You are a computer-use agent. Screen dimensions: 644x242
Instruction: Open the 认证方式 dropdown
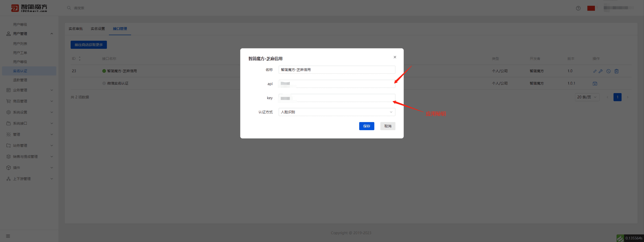[x=337, y=112]
